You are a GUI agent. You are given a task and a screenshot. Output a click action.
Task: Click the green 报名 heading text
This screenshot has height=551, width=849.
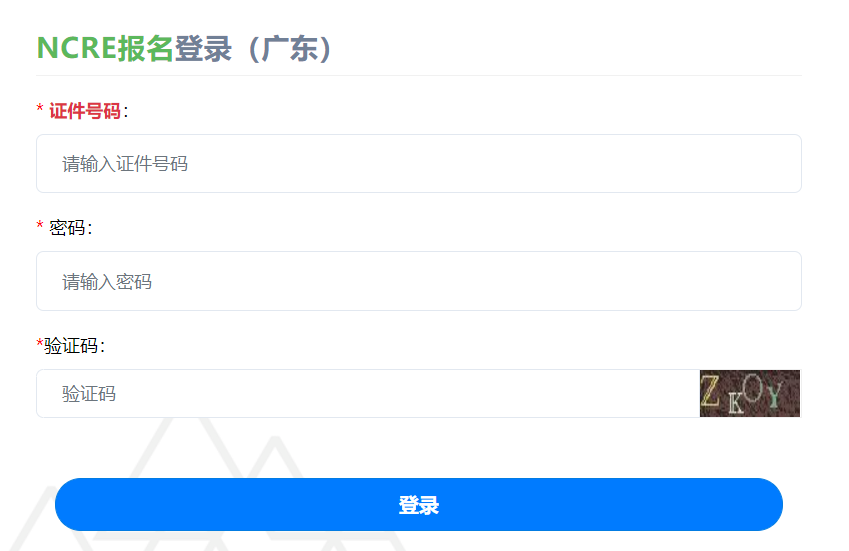click(x=145, y=48)
